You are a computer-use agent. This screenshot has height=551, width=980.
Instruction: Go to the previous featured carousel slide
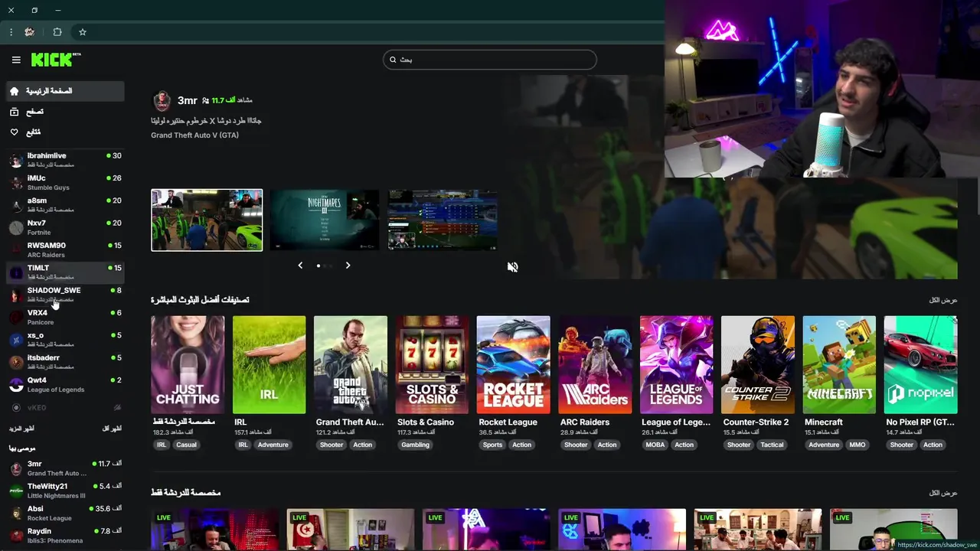click(x=300, y=266)
